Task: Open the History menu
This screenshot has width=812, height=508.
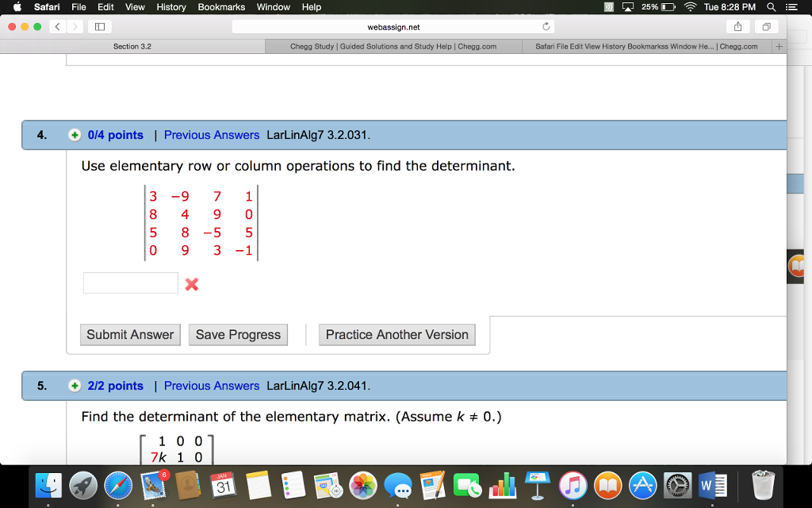Action: [170, 7]
